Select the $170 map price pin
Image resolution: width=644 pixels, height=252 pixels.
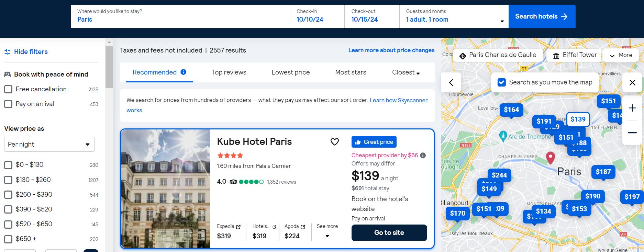pyautogui.click(x=457, y=214)
